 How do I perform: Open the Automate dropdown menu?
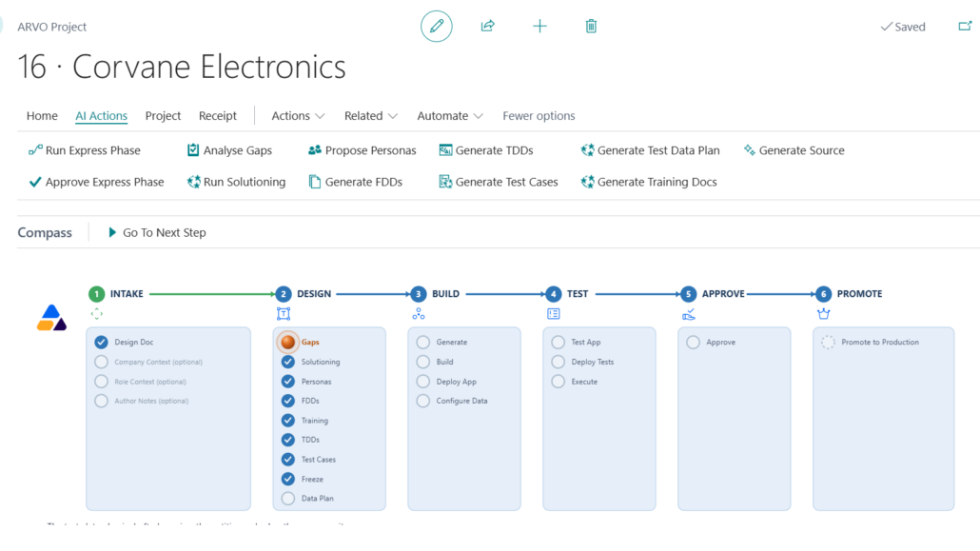coord(450,116)
